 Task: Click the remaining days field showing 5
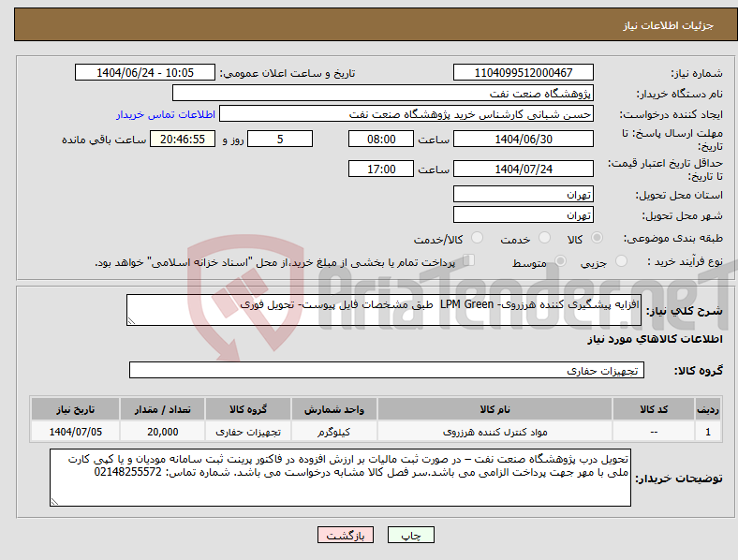[280, 139]
